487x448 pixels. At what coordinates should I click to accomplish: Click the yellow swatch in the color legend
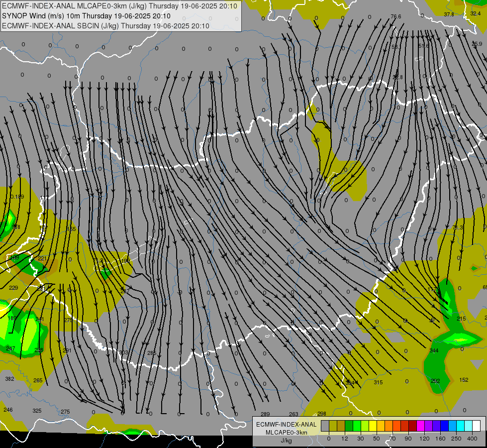373,426
